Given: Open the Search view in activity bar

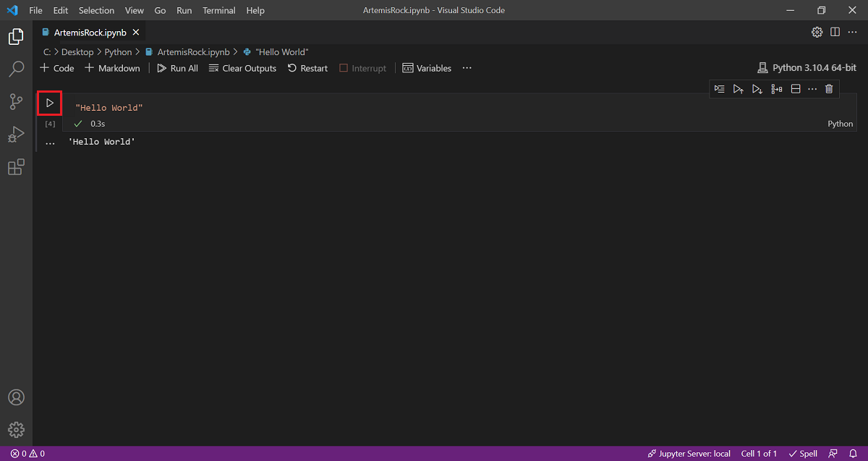Looking at the screenshot, I should (x=16, y=69).
